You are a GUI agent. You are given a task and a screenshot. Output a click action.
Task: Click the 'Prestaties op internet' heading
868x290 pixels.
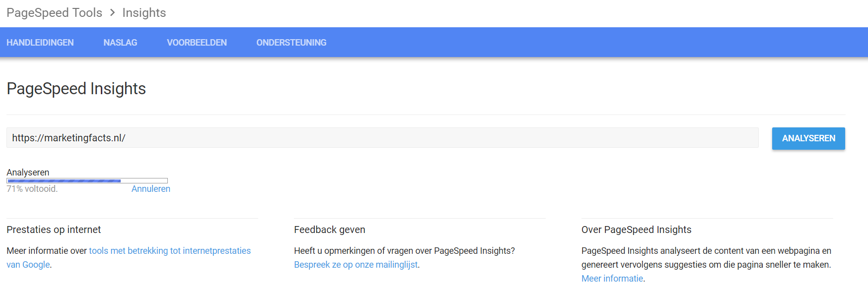54,230
